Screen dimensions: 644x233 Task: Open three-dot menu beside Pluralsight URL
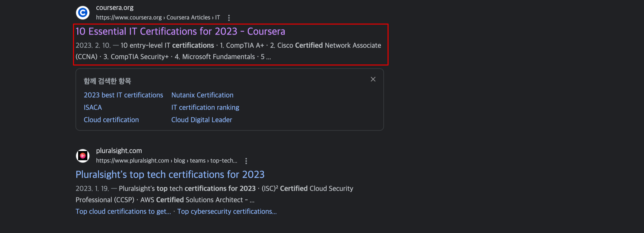[x=246, y=161]
